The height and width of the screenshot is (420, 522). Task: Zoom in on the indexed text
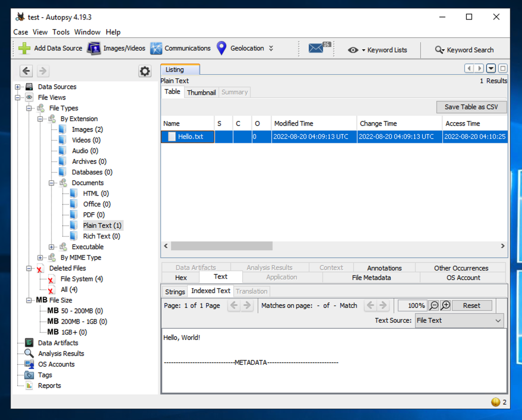point(445,306)
